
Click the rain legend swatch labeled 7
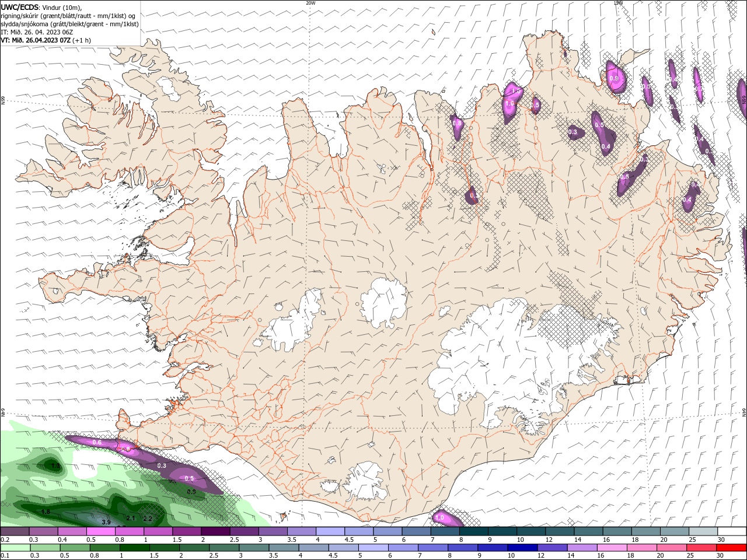coord(433,548)
